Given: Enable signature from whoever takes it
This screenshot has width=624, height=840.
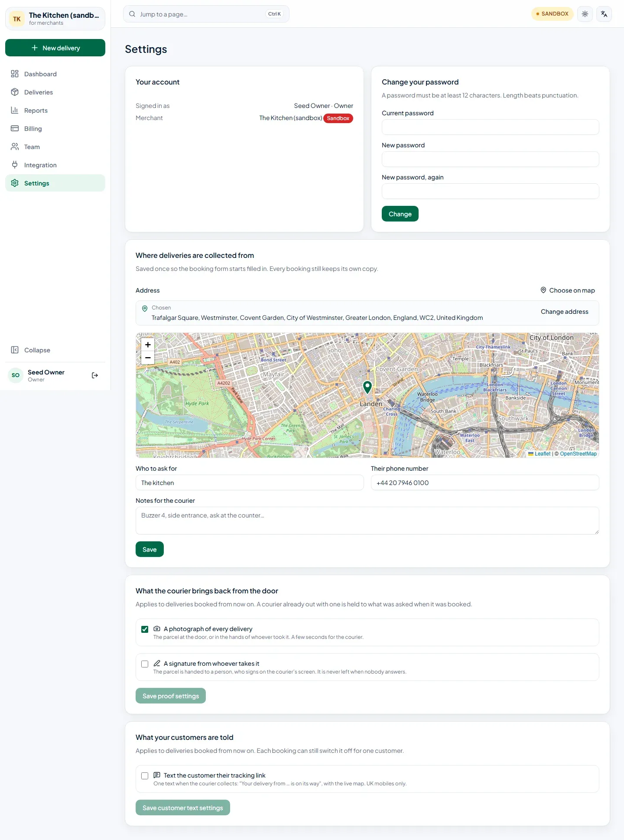Looking at the screenshot, I should coord(145,664).
